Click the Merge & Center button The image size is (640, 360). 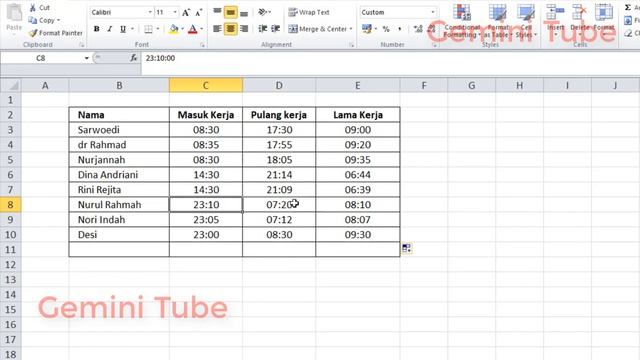[318, 29]
